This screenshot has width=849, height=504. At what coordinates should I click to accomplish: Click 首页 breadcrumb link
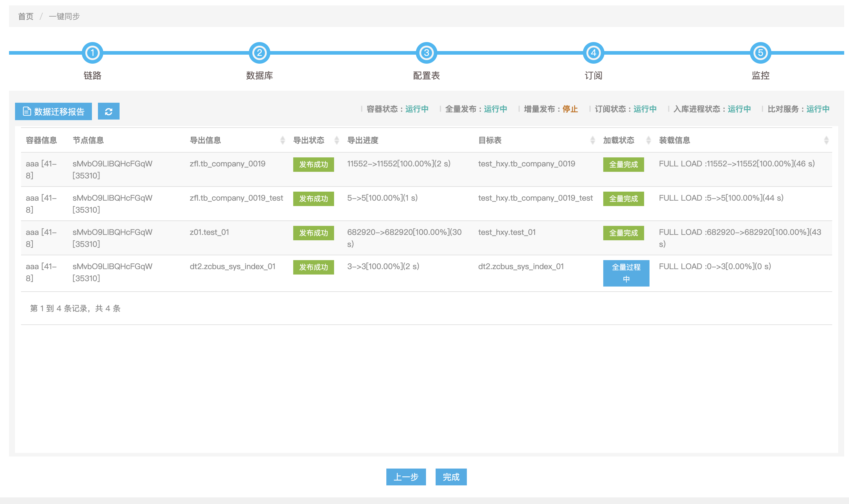pyautogui.click(x=26, y=16)
